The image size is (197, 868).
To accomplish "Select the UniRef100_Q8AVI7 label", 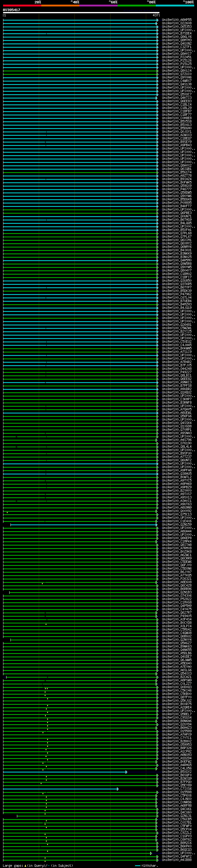I will (177, 54).
